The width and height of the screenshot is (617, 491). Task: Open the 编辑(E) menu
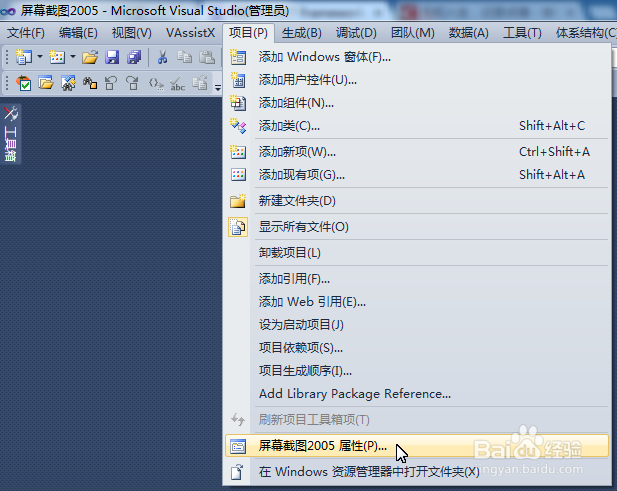click(x=78, y=33)
